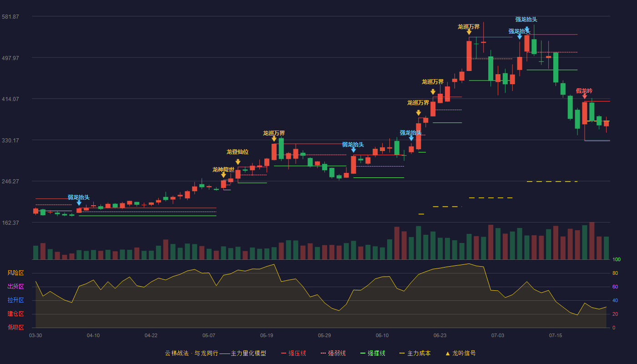Click the yellow arrow under 龙登仙位 signal
The height and width of the screenshot is (364, 637).
click(238, 162)
